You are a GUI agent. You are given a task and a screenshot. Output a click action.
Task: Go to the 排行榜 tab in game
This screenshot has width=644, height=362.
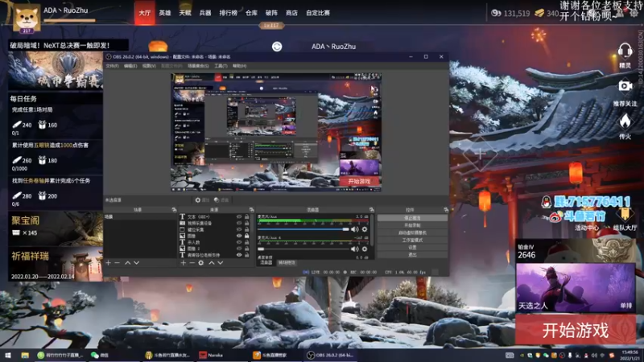tap(228, 13)
